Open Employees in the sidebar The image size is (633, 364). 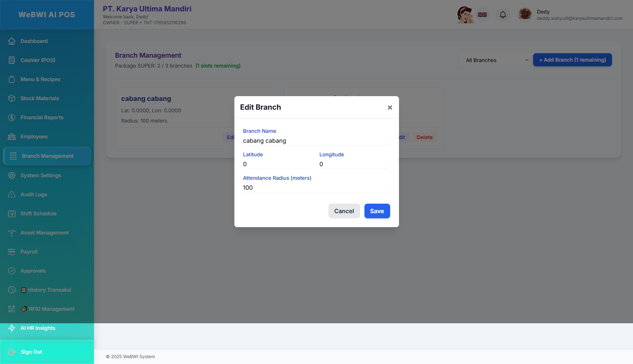(x=34, y=136)
